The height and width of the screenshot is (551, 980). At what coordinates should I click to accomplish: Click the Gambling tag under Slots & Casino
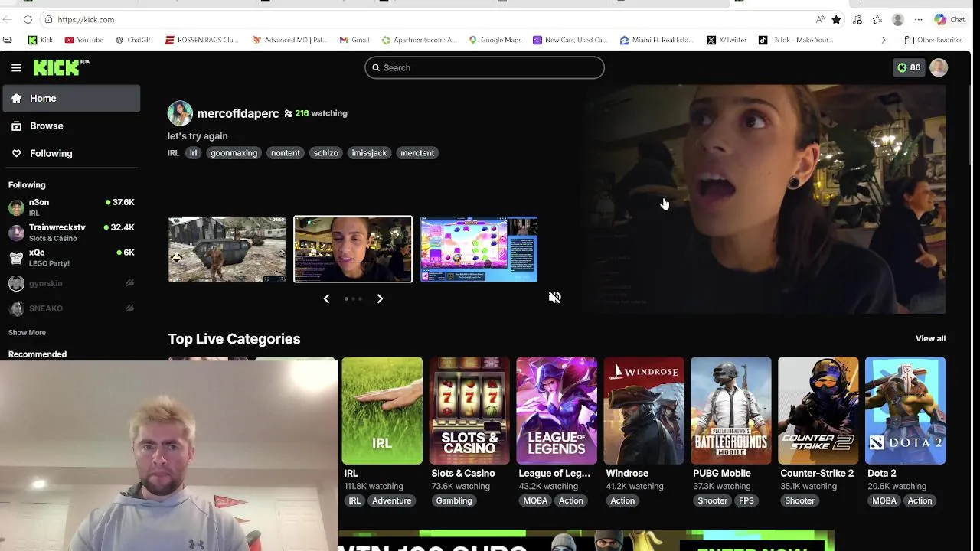coord(454,500)
